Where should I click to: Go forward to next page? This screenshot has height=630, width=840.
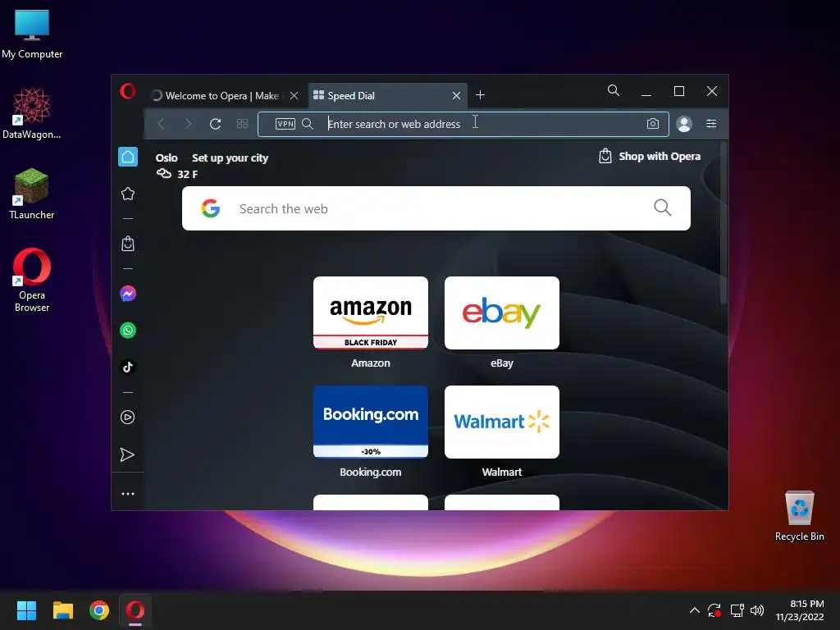click(188, 124)
